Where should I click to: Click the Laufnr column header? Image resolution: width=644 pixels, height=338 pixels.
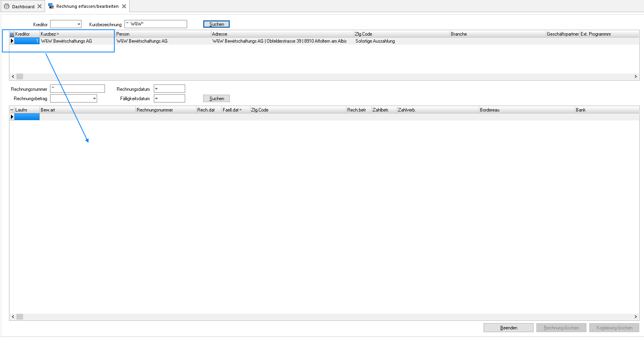click(x=27, y=110)
